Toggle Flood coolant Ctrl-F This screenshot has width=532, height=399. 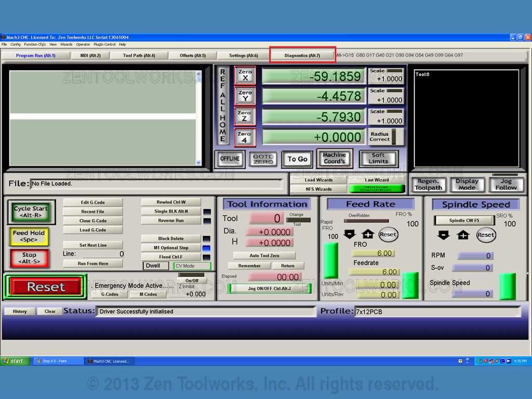[171, 257]
